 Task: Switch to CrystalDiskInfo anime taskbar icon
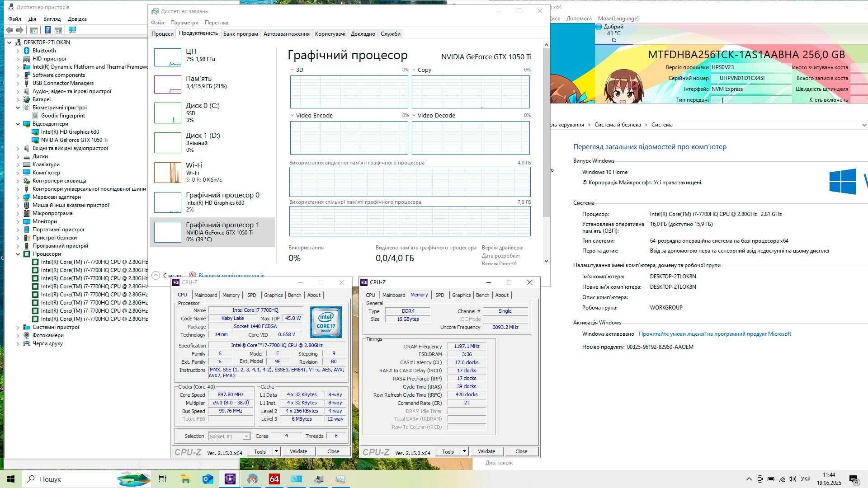coord(252,479)
